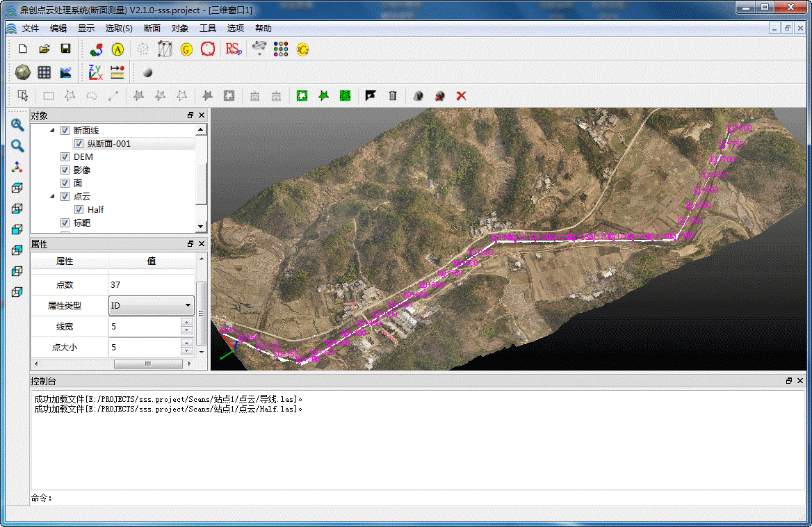The width and height of the screenshot is (812, 527).
Task: Click the colored dots palette icon
Action: coord(280,49)
